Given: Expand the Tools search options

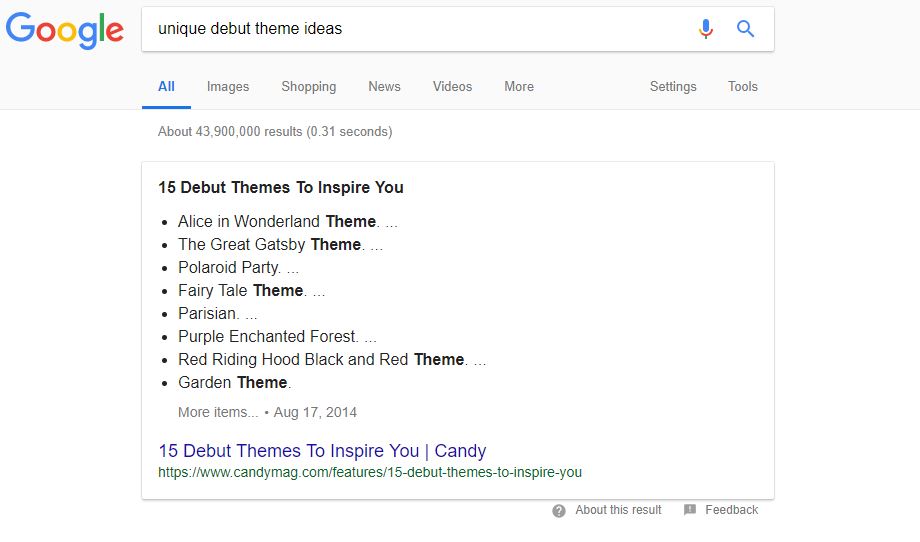Looking at the screenshot, I should click(743, 87).
